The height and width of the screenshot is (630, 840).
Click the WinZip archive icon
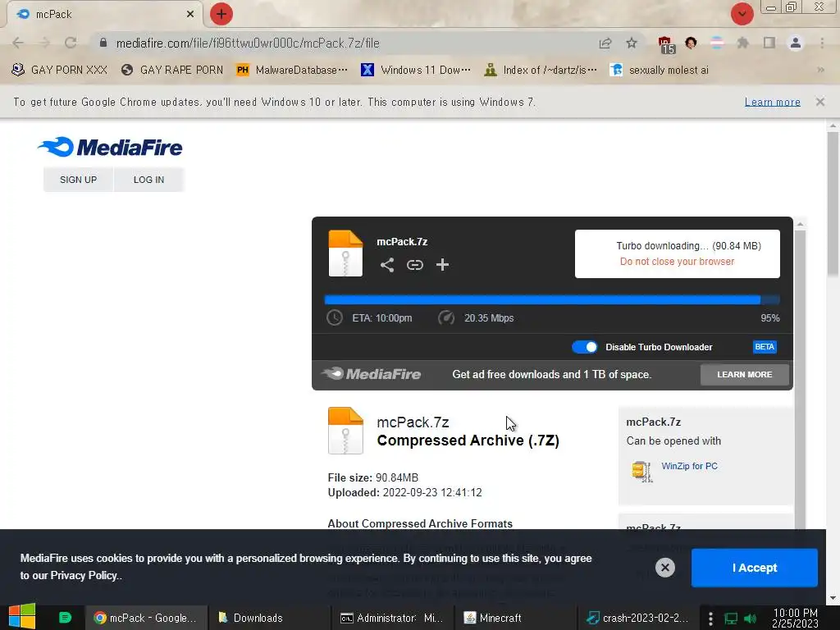tap(641, 472)
